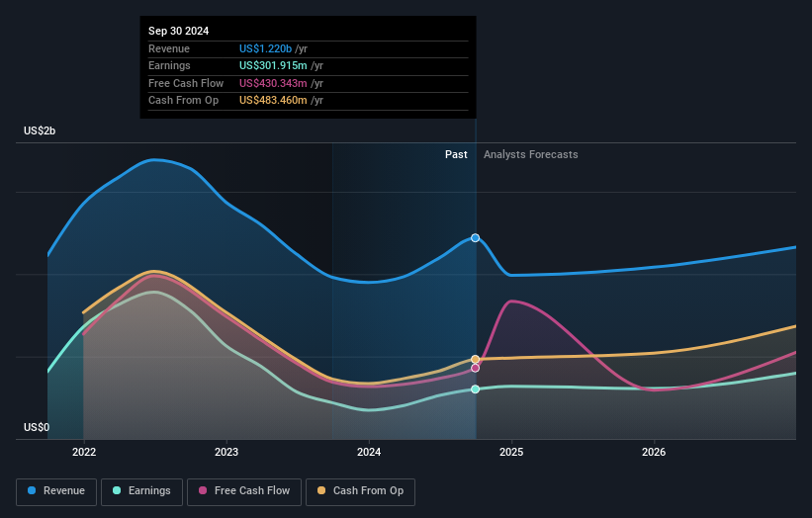This screenshot has width=812, height=518.
Task: Click the Analysts Forecasts label
Action: tap(531, 154)
